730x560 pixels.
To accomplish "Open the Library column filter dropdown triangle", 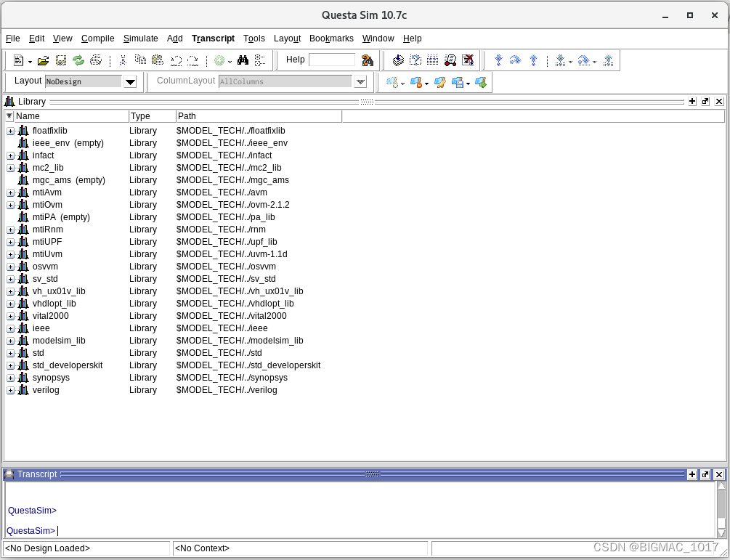I will [x=9, y=116].
